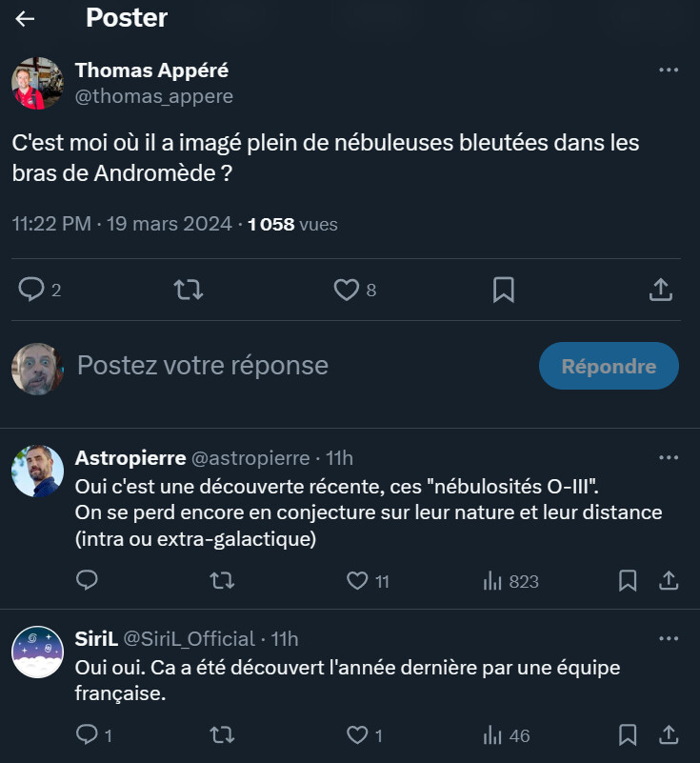Open the @thomas_appere profile handle
This screenshot has height=763, width=700.
(154, 96)
